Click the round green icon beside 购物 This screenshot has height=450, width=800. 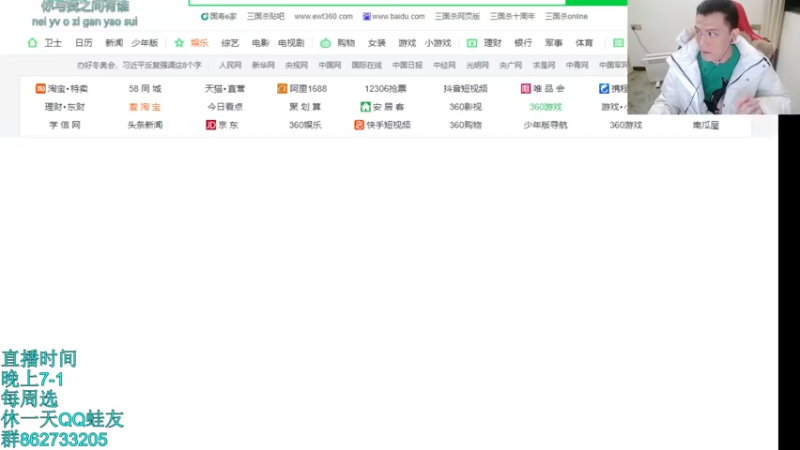(x=325, y=43)
